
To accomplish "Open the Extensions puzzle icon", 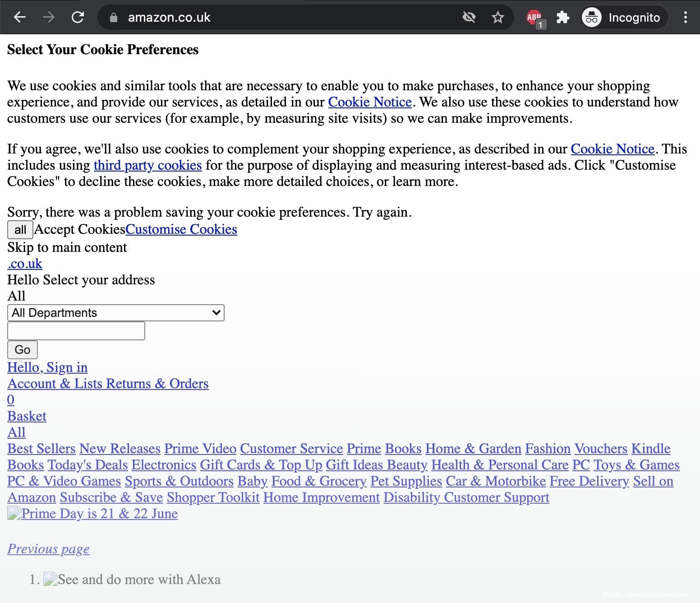I will (562, 17).
